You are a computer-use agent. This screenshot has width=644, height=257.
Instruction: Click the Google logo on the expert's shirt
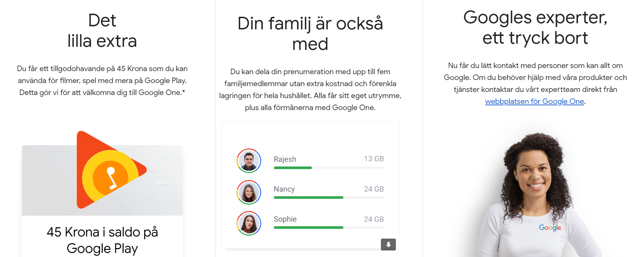(x=550, y=228)
